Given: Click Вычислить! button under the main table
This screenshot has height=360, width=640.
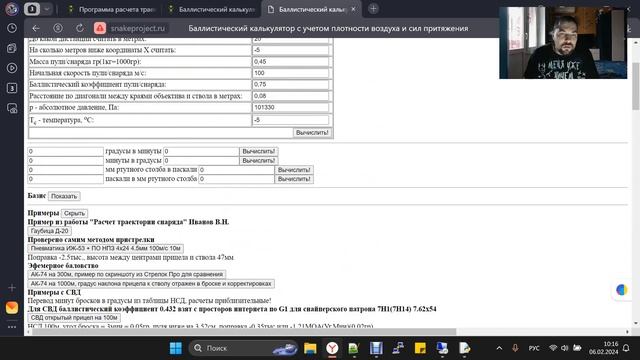Looking at the screenshot, I should click(x=312, y=133).
